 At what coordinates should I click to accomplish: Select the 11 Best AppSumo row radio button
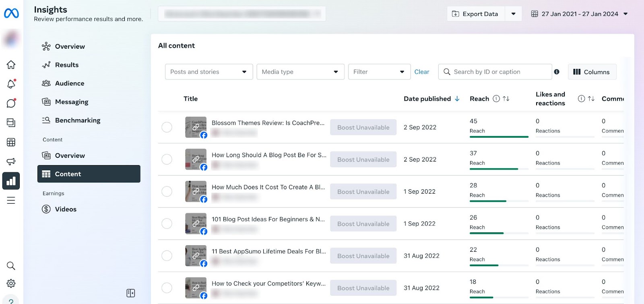click(167, 256)
